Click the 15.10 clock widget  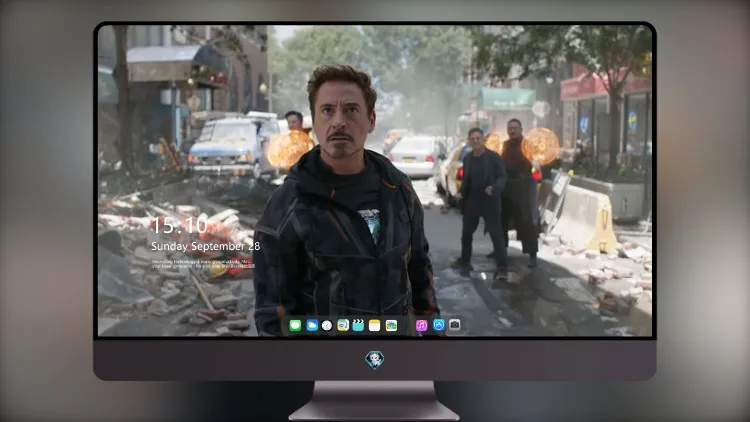(179, 225)
